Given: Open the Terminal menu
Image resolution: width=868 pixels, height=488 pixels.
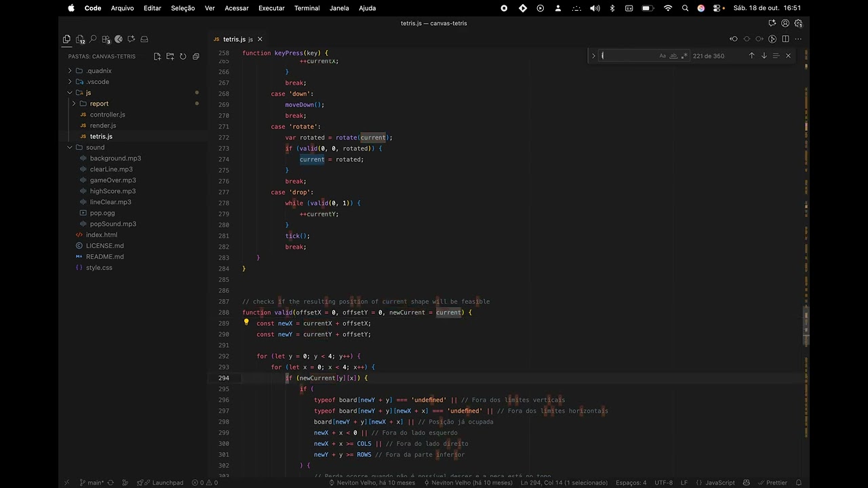Looking at the screenshot, I should click(307, 8).
